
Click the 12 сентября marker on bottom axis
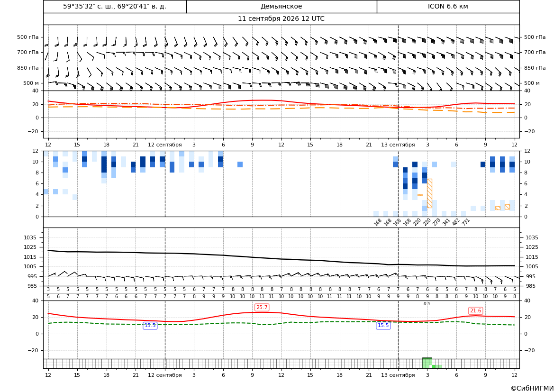click(x=164, y=375)
